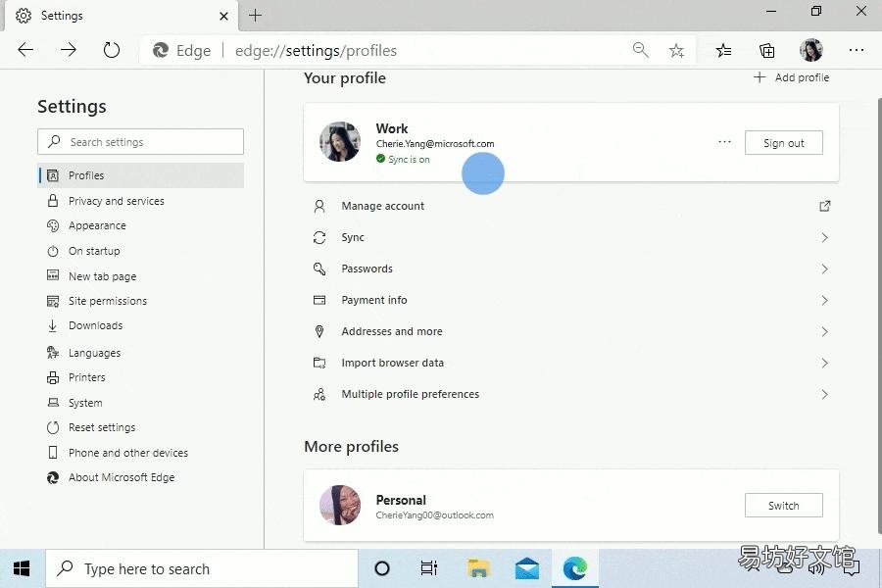Viewport: 882px width, 588px height.
Task: Open Profiles in the settings sidebar
Action: click(x=140, y=175)
